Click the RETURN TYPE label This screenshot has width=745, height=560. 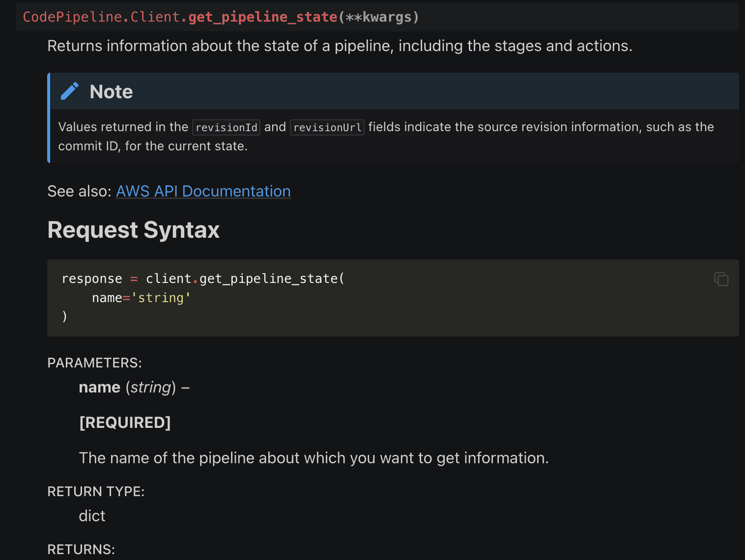[96, 492]
